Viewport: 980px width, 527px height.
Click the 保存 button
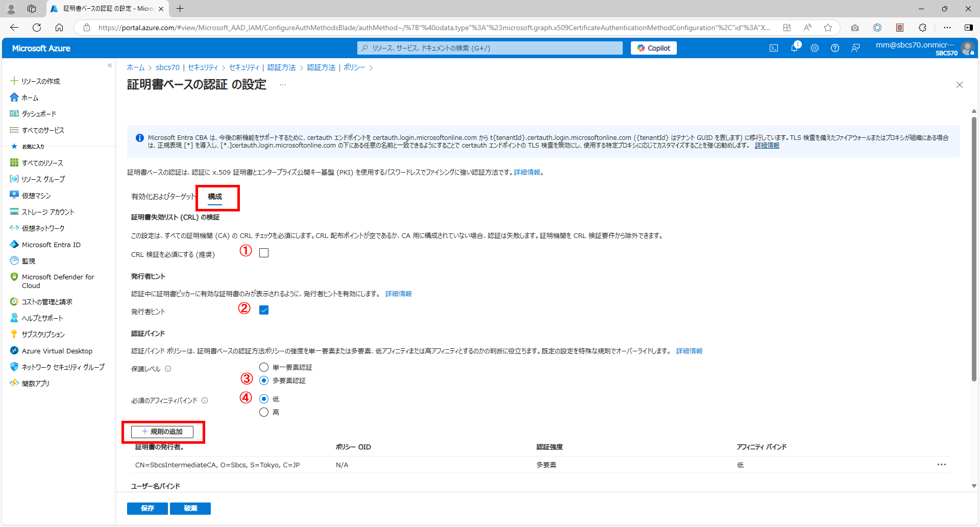(148, 508)
